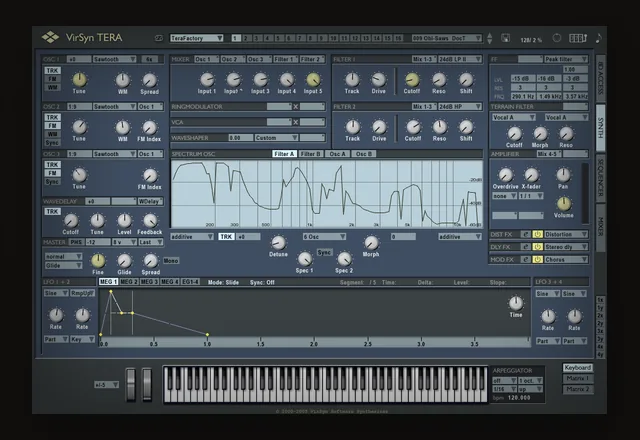This screenshot has width=640, height=440.
Task: Click the Spectrum Osc Detune knob
Action: [x=278, y=243]
